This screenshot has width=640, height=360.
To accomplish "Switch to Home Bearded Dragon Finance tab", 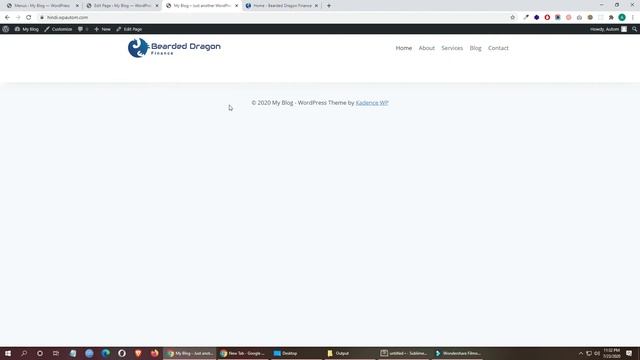I will [282, 6].
